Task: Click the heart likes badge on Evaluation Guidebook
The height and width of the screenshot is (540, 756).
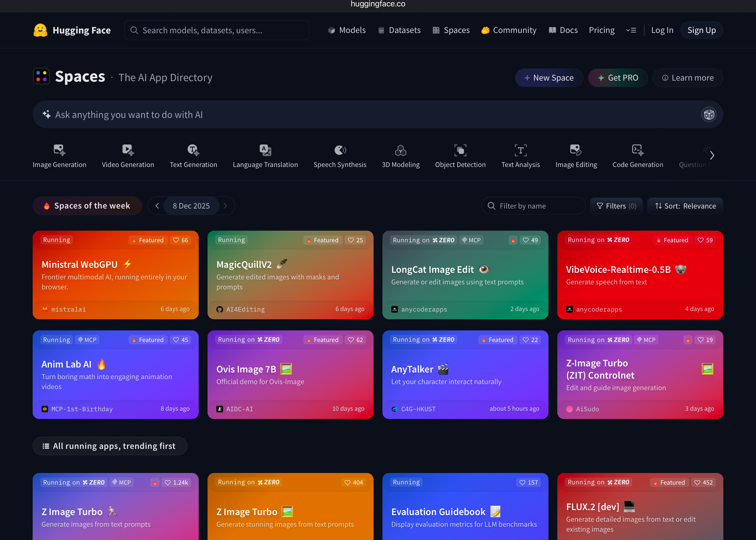Action: coord(529,482)
